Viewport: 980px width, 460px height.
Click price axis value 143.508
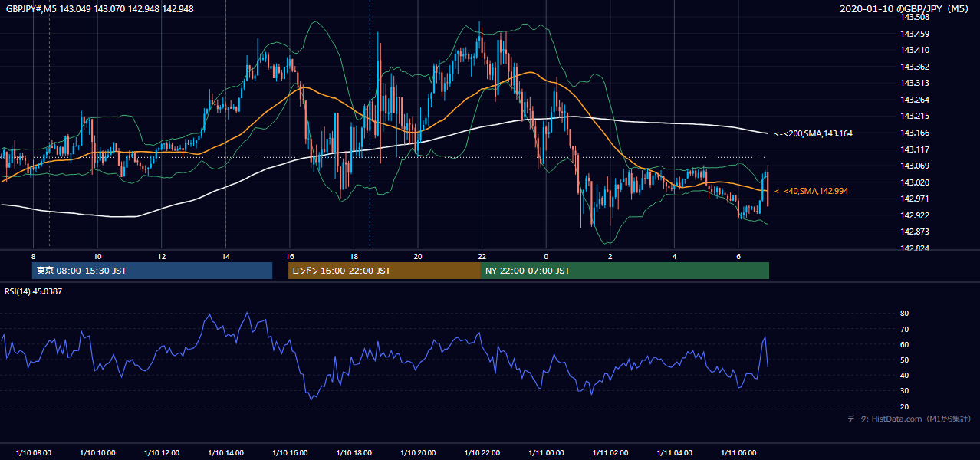point(915,17)
